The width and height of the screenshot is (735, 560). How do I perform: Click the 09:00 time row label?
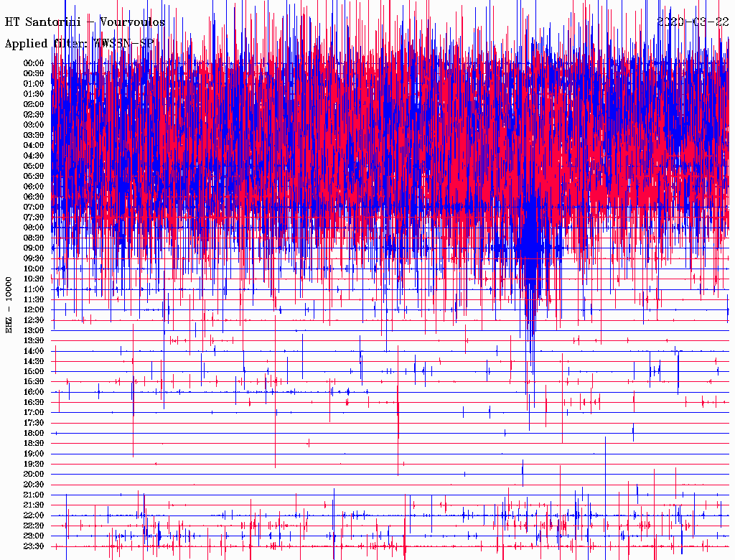click(34, 248)
